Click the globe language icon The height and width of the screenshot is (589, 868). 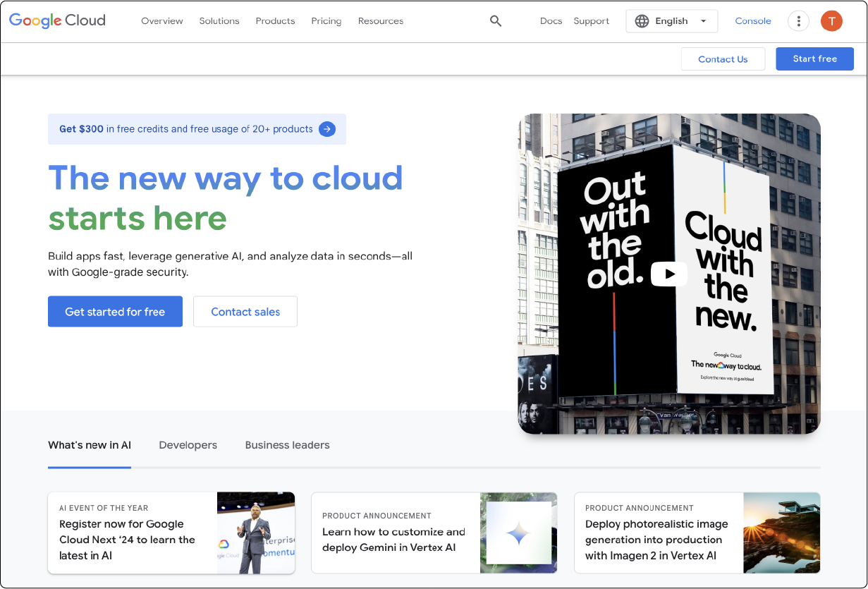pyautogui.click(x=642, y=21)
